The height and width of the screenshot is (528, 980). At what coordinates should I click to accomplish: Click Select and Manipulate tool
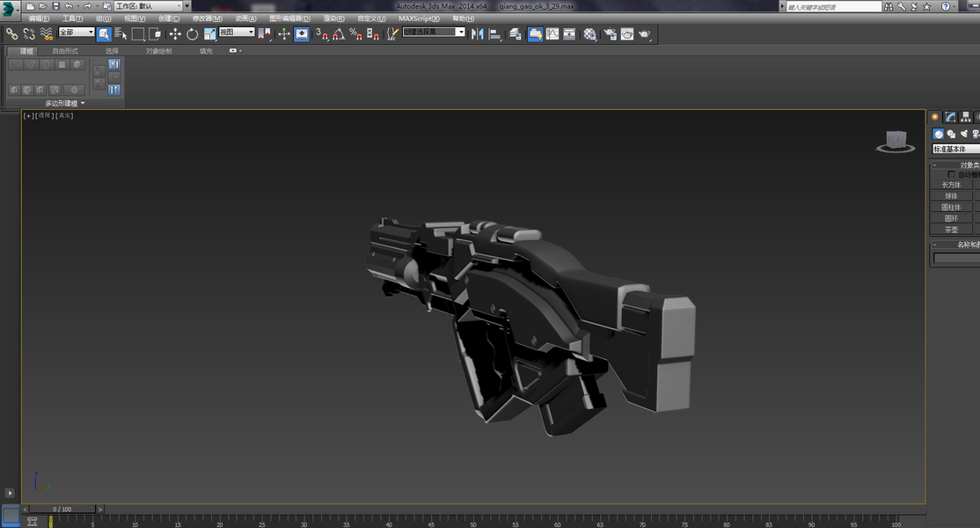click(x=284, y=33)
